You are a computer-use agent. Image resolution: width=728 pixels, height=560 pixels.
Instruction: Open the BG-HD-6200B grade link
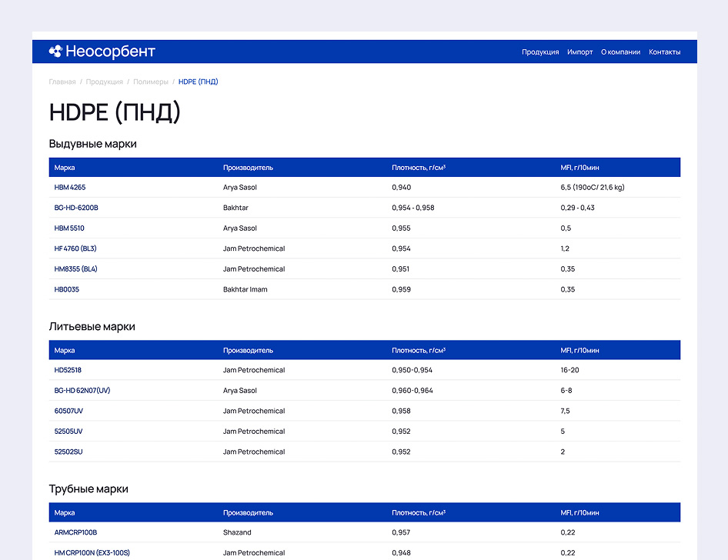click(x=76, y=208)
